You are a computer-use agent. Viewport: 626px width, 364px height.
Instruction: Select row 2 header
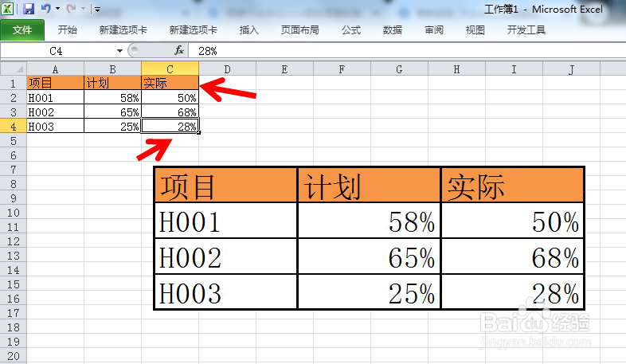pyautogui.click(x=14, y=98)
